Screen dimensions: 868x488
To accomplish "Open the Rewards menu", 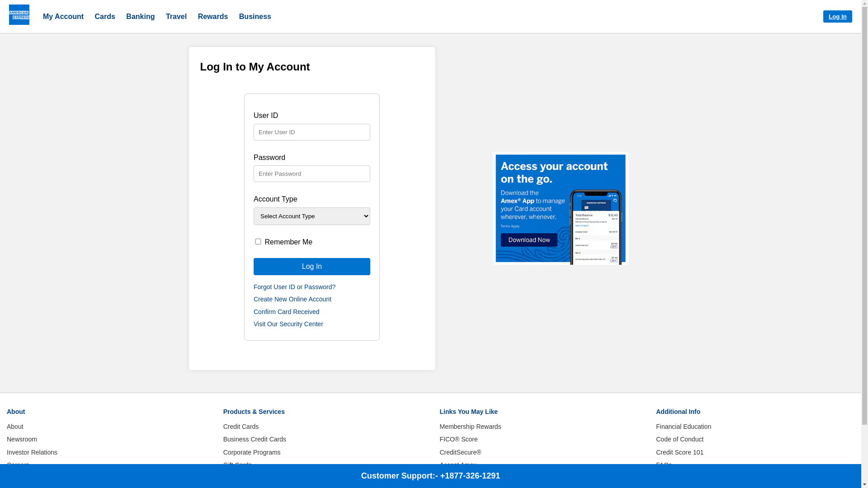I will 213,17.
